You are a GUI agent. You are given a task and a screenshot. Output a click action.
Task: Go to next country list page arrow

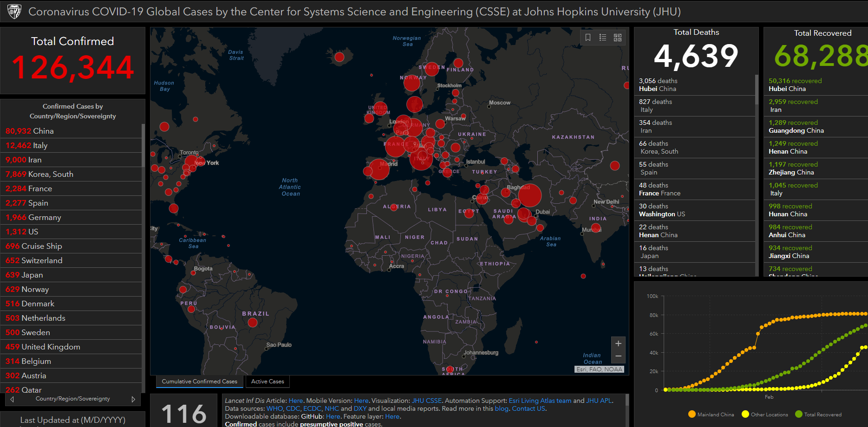click(133, 399)
